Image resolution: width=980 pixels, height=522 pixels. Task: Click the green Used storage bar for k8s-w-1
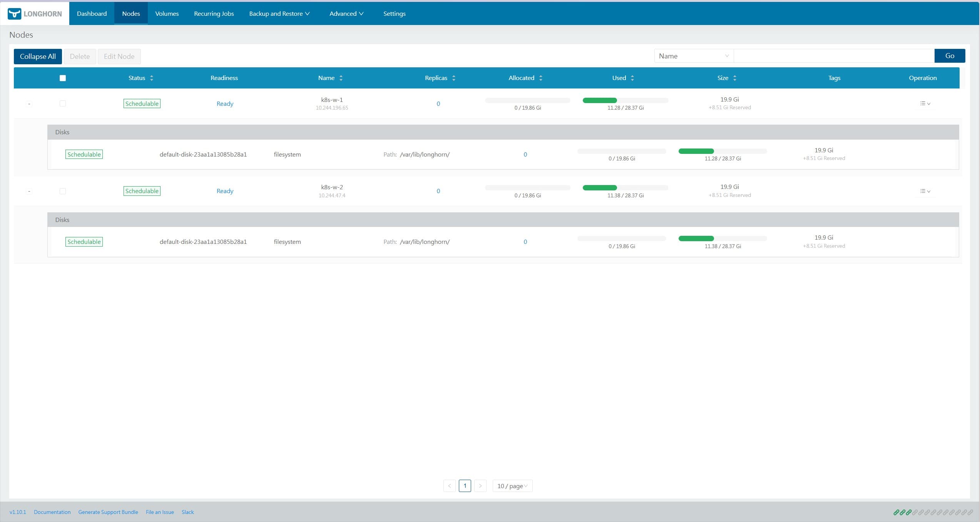(x=600, y=100)
